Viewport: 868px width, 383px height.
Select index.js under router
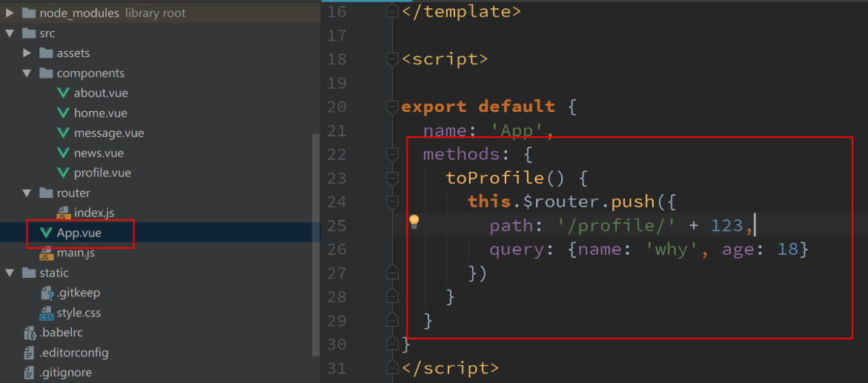(x=93, y=213)
